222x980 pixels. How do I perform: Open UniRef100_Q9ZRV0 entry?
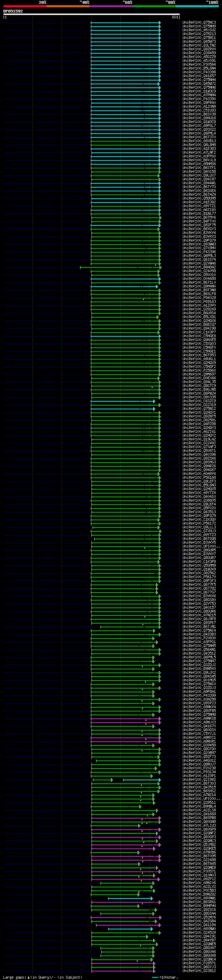(199, 49)
